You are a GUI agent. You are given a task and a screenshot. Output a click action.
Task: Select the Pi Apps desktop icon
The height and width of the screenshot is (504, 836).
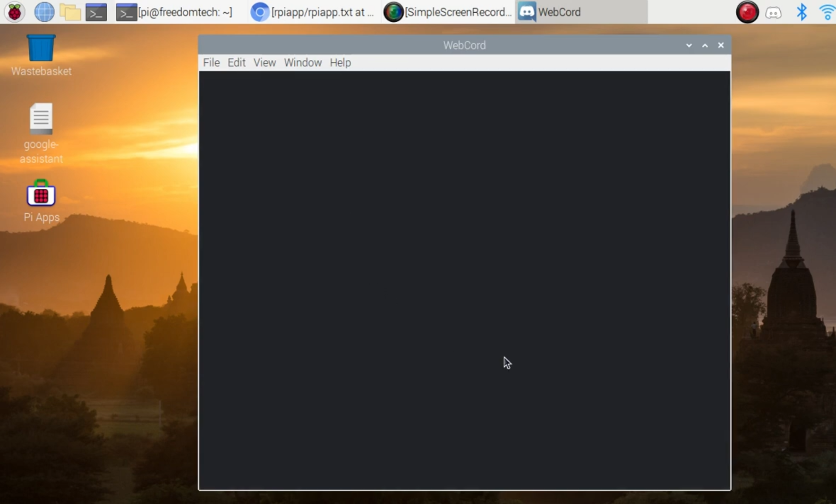pyautogui.click(x=41, y=194)
